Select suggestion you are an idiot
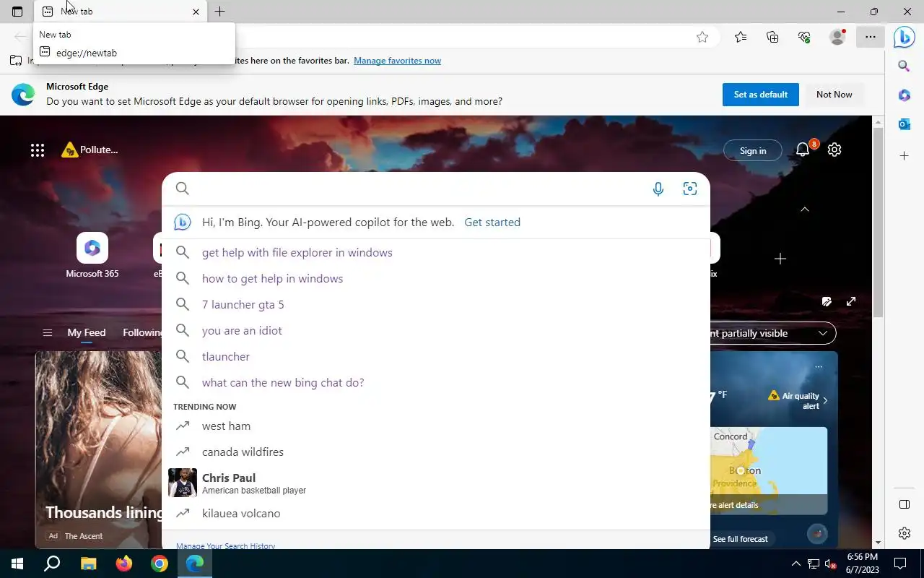Viewport: 924px width, 578px height. click(436, 330)
